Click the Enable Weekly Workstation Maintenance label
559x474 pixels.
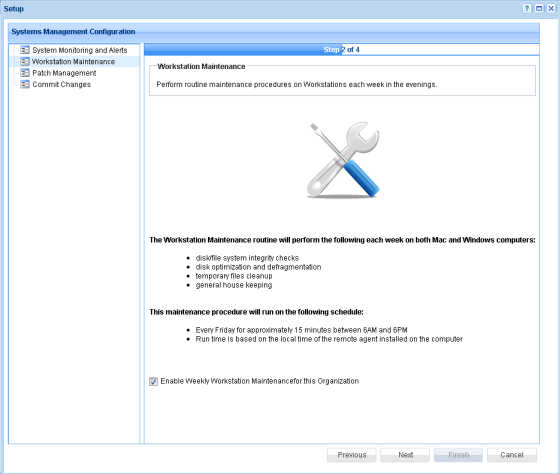tap(260, 381)
